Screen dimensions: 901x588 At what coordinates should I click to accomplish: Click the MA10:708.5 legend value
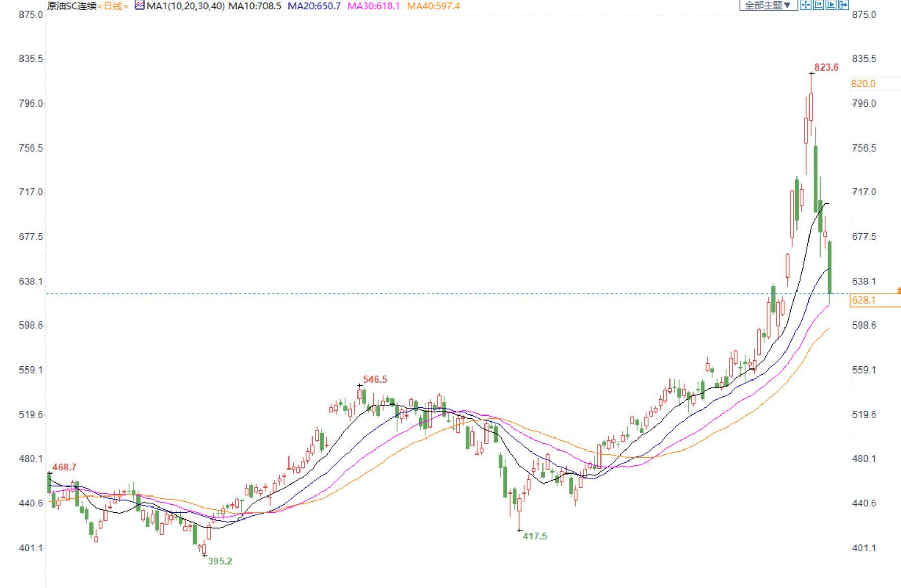click(255, 6)
